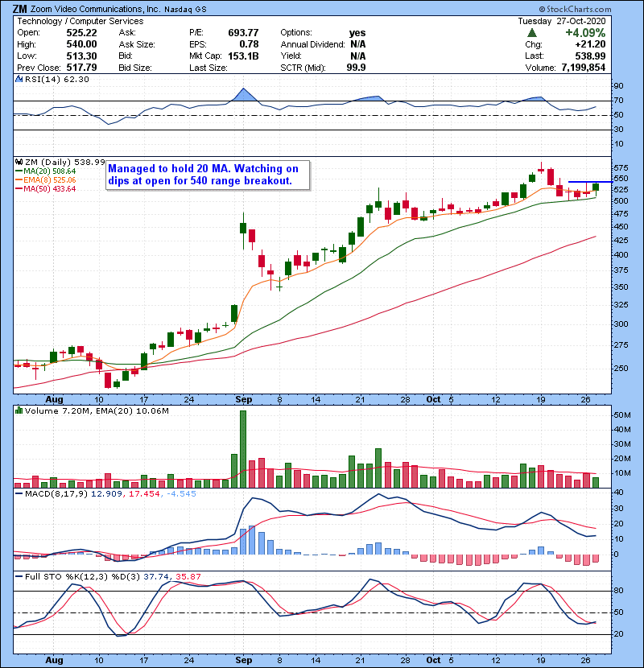Click the green up-triangle change indicator
644x668 pixels.
(531, 33)
